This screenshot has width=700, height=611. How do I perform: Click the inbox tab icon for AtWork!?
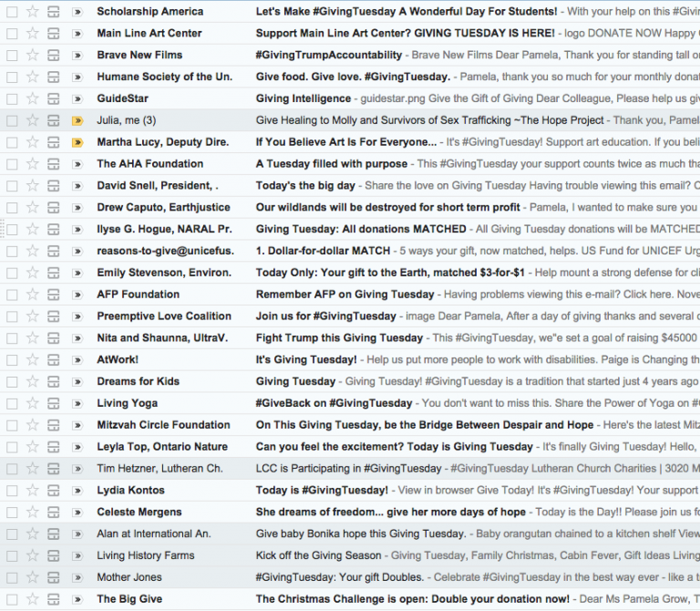tap(54, 360)
